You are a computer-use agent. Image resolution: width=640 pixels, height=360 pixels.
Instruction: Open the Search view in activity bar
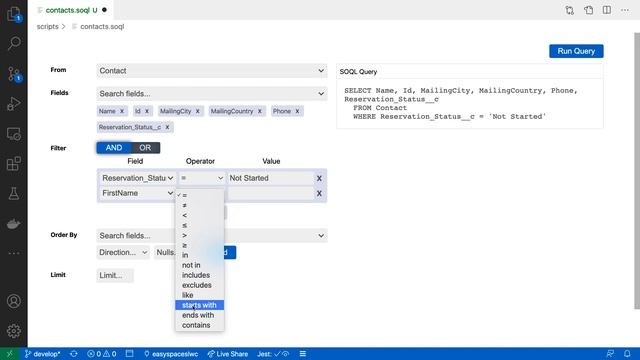point(14,43)
